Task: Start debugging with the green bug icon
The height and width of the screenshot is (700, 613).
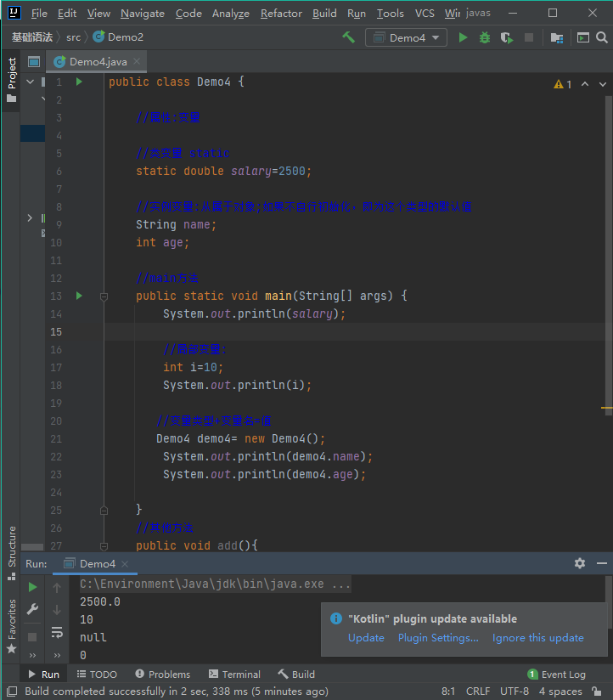Action: tap(485, 37)
